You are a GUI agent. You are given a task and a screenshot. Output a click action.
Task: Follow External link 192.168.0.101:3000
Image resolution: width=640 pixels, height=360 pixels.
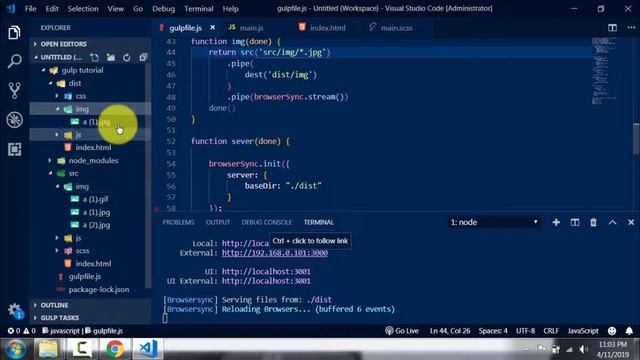pyautogui.click(x=275, y=253)
